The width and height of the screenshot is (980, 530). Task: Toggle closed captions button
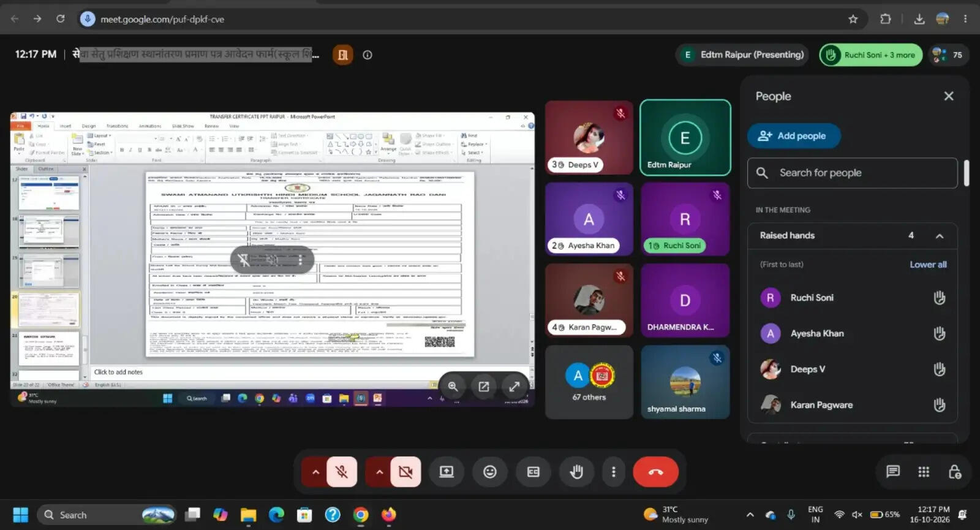tap(533, 472)
